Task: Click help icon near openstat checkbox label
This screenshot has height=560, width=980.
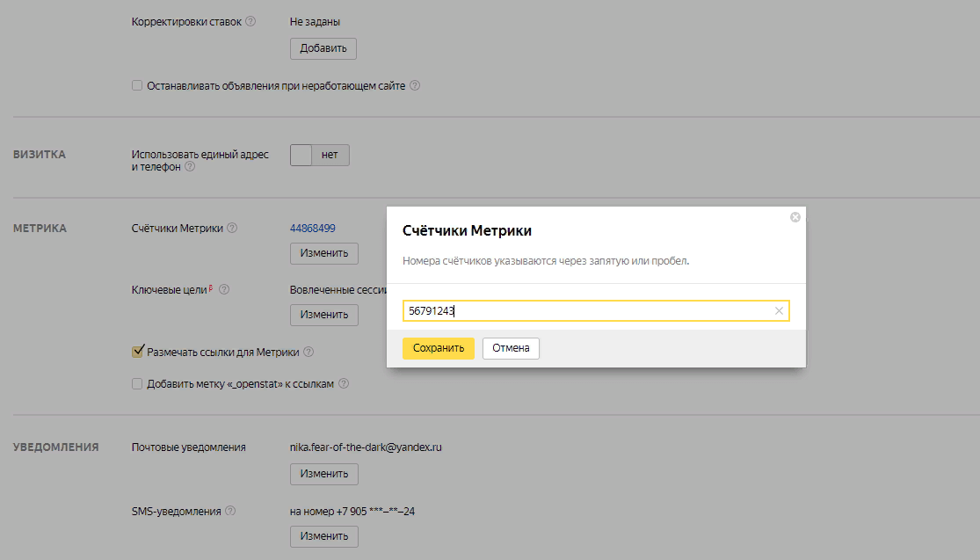Action: pos(344,383)
